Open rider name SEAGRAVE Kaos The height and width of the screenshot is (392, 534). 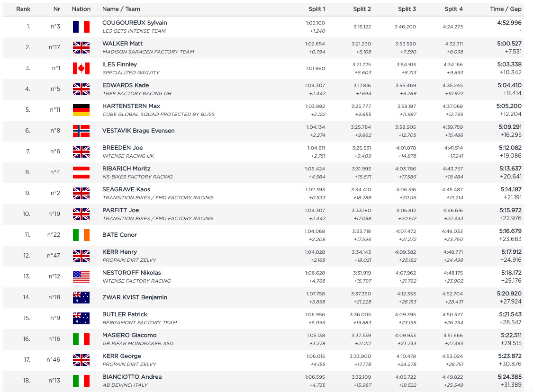(x=127, y=189)
